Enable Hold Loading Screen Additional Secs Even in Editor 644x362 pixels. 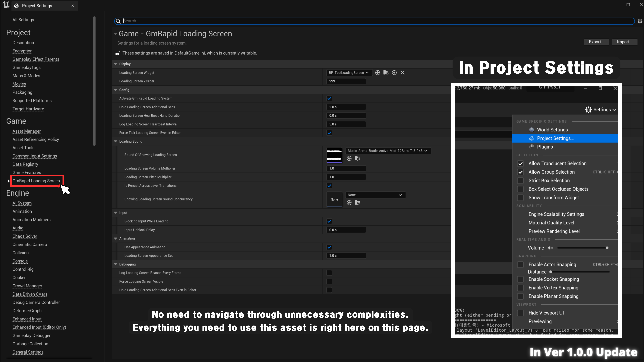click(x=329, y=290)
